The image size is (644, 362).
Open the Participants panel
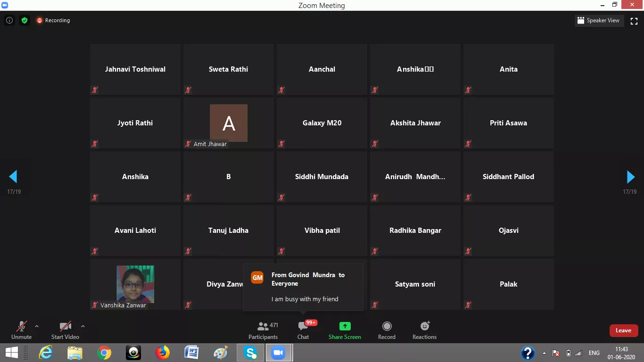263,330
